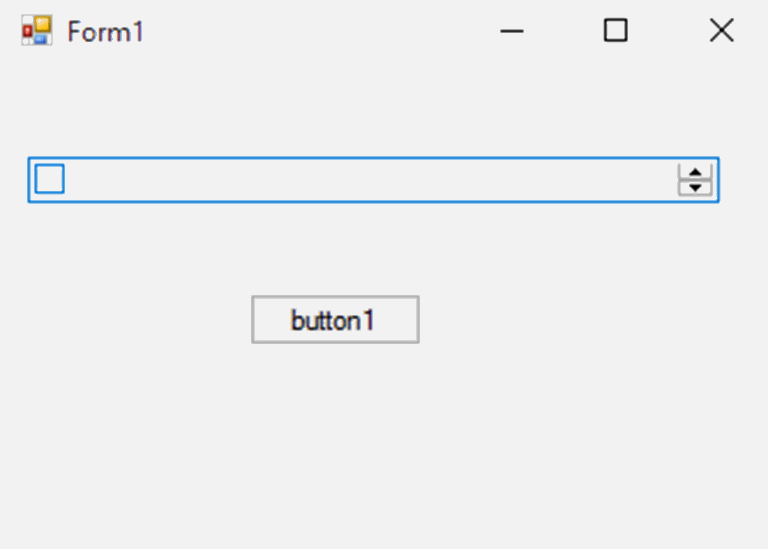Click the Form1 title text
The width and height of the screenshot is (768, 549).
[x=105, y=32]
